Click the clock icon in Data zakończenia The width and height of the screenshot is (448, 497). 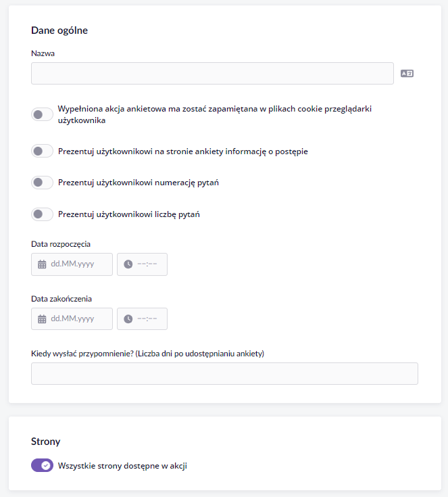coord(128,319)
